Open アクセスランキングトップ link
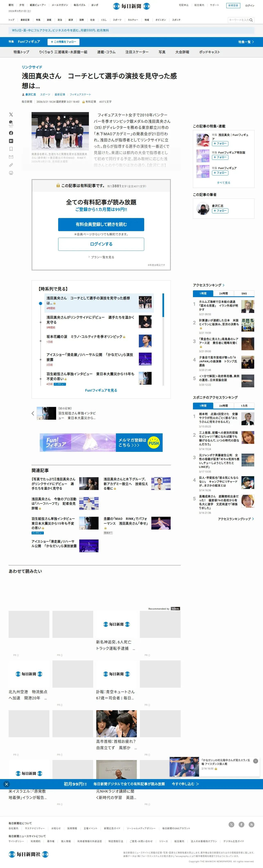The width and height of the screenshot is (263, 868). pyautogui.click(x=236, y=519)
